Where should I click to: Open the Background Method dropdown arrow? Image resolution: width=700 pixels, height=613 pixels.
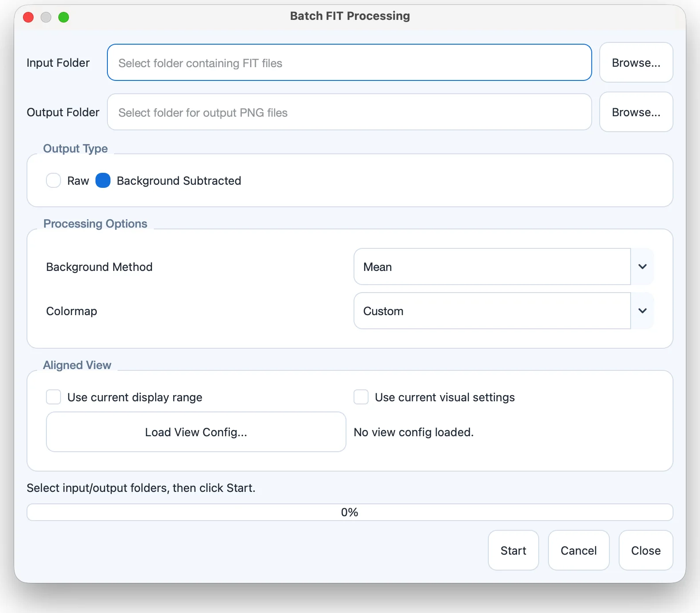coord(642,267)
